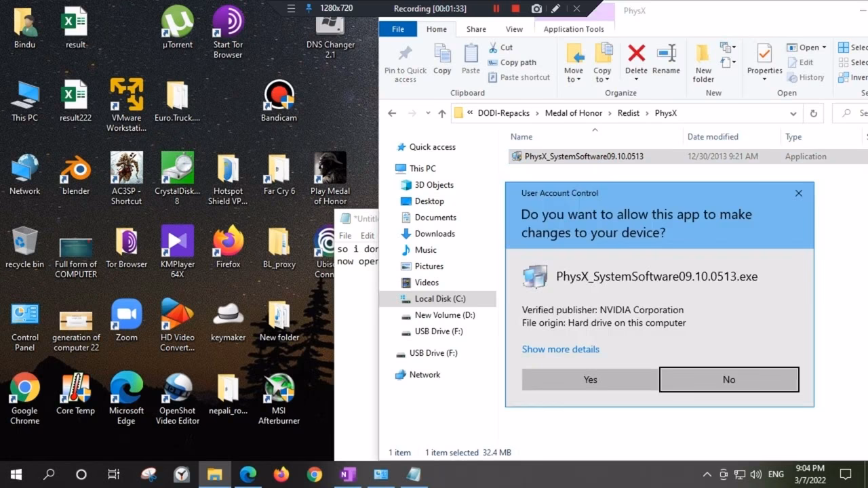Open the Show more details link
Image resolution: width=868 pixels, height=488 pixels.
tap(561, 349)
